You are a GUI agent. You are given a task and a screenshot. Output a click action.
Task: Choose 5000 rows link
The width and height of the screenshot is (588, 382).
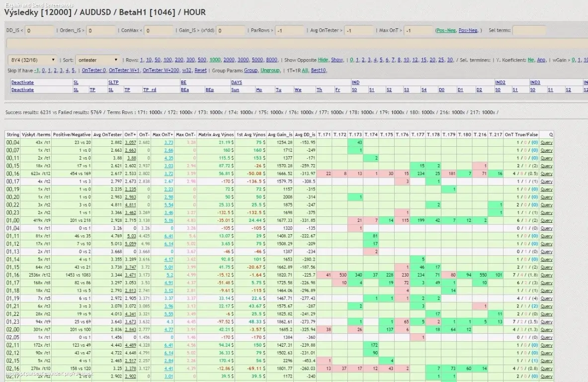[x=257, y=60]
